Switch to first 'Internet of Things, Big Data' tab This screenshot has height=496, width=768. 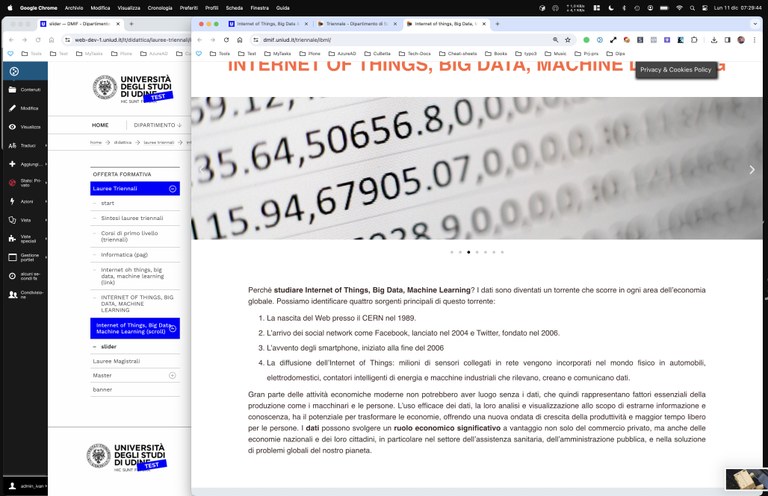pyautogui.click(x=265, y=24)
